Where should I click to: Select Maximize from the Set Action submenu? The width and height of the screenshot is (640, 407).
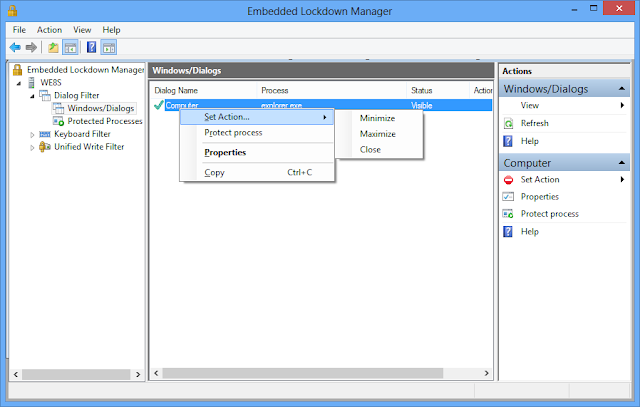point(378,134)
